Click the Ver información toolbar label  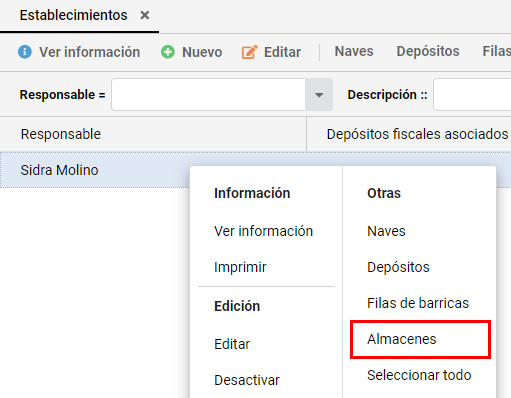coord(89,52)
